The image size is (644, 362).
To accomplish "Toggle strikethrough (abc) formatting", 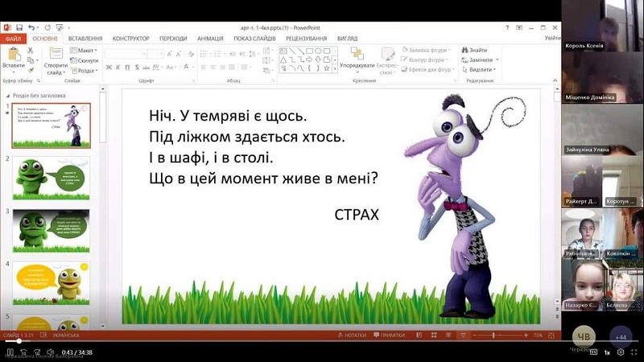I will tap(146, 67).
